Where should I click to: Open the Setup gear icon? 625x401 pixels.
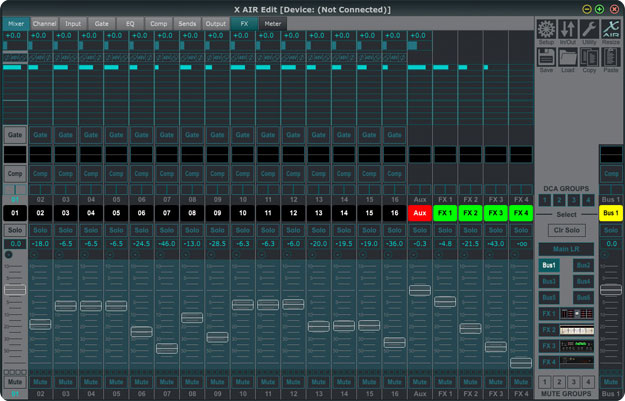coord(546,29)
